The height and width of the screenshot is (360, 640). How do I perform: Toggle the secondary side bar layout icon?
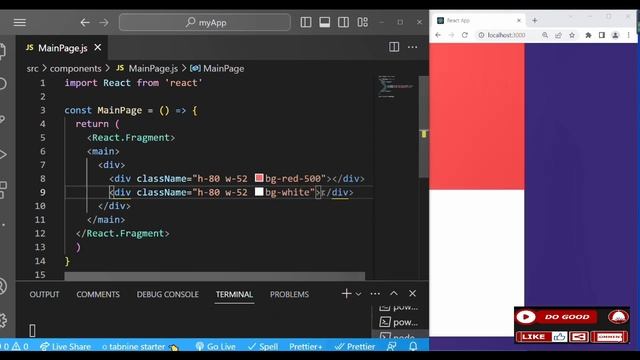[343, 22]
